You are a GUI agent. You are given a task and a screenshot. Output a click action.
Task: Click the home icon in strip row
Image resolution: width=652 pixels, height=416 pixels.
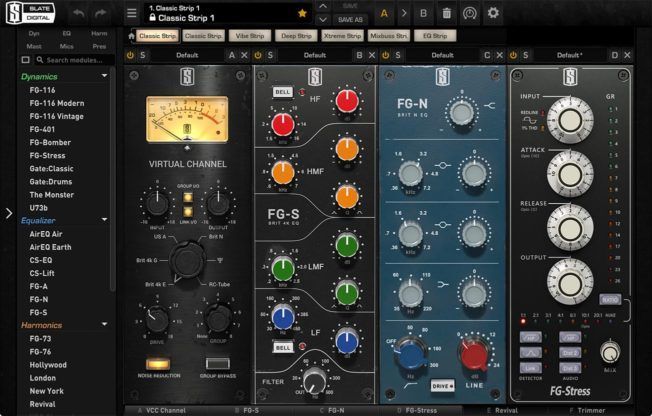131,36
